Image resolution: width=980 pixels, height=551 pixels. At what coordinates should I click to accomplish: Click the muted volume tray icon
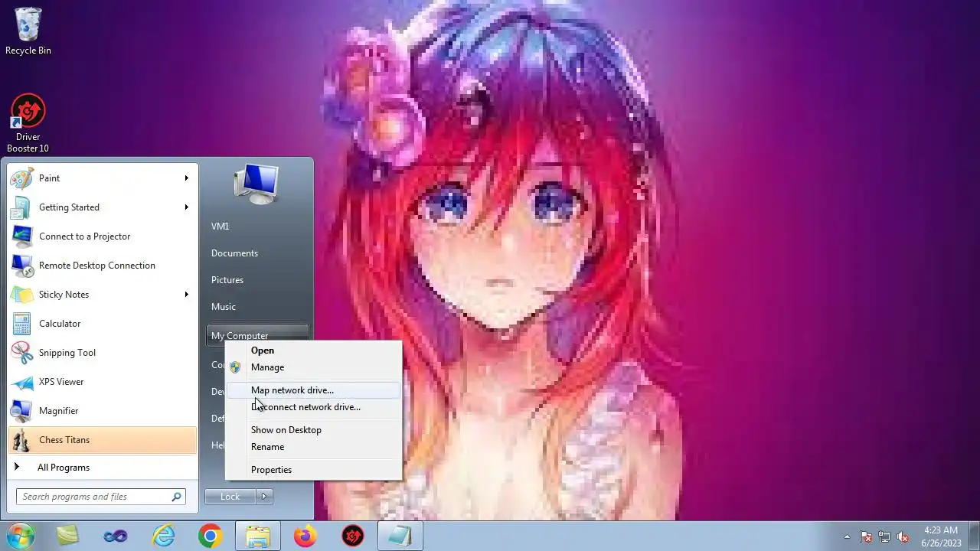tap(903, 536)
